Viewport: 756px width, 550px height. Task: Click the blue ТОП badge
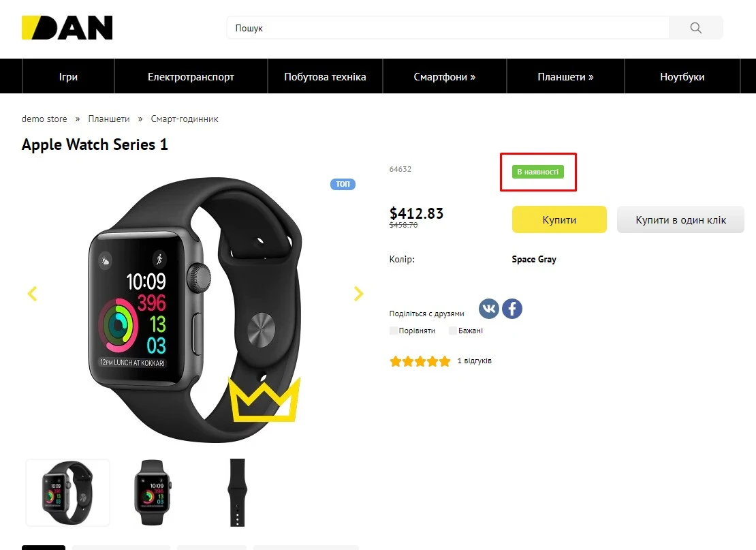pos(343,184)
